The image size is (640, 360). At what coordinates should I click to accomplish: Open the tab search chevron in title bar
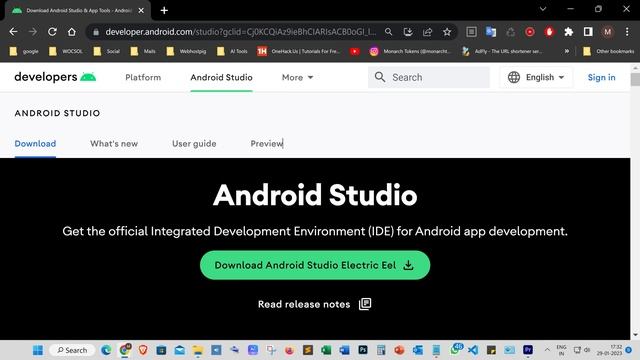543,9
